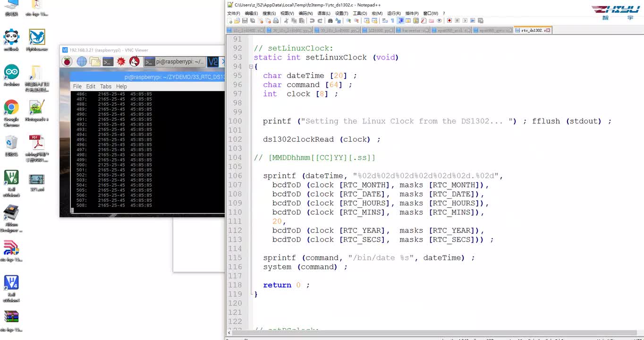Toggle Show all characters pilcrow icon
The image size is (644, 340).
point(393,21)
